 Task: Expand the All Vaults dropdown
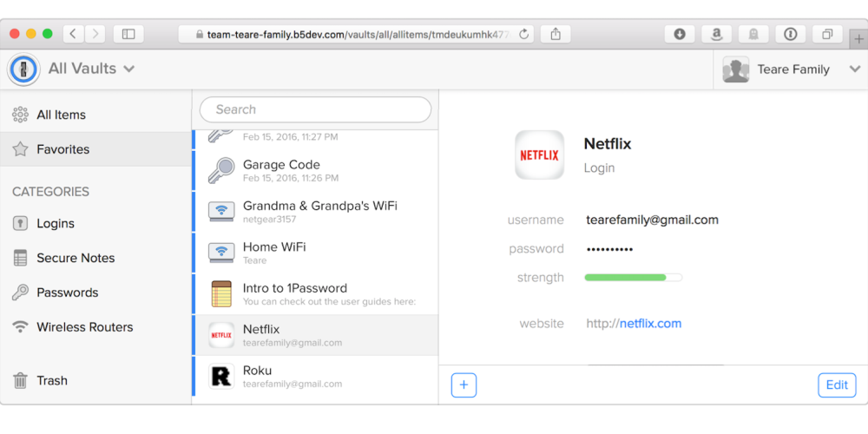pos(91,69)
